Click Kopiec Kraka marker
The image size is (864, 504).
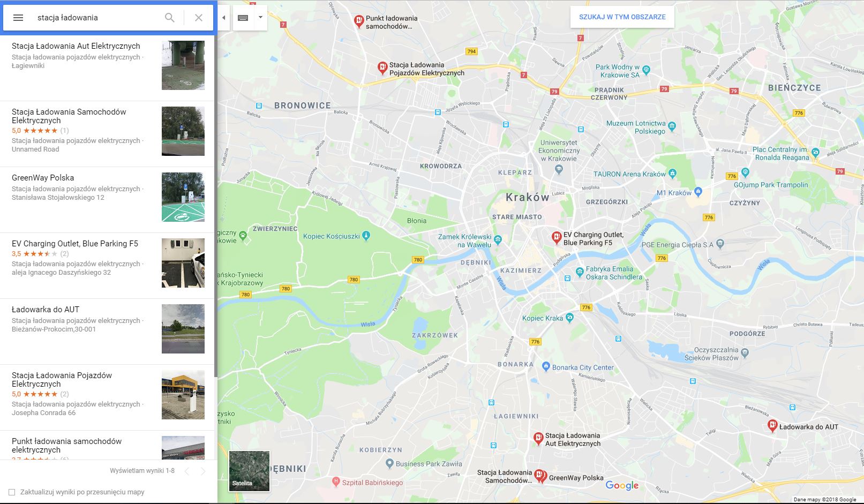[569, 318]
